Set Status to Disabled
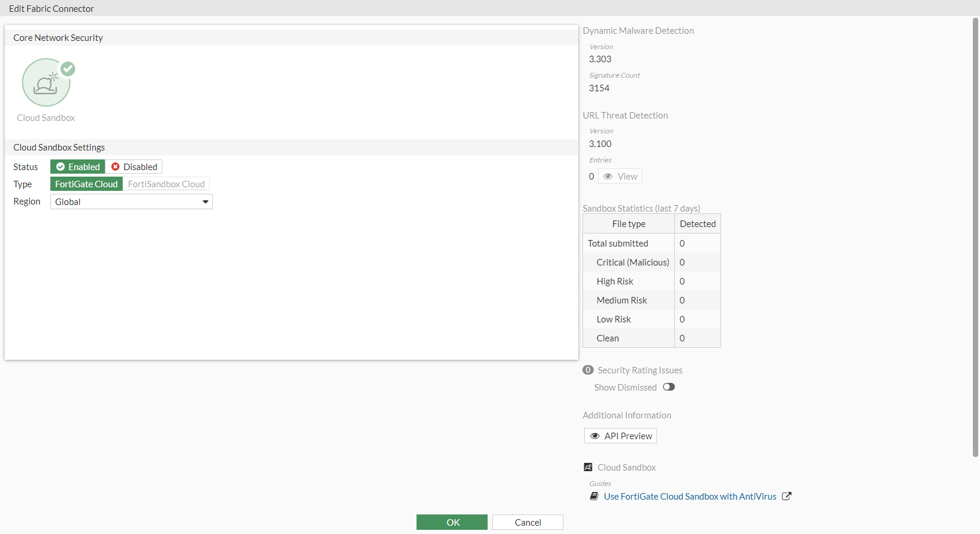Screen dimensions: 980x534 tap(134, 167)
